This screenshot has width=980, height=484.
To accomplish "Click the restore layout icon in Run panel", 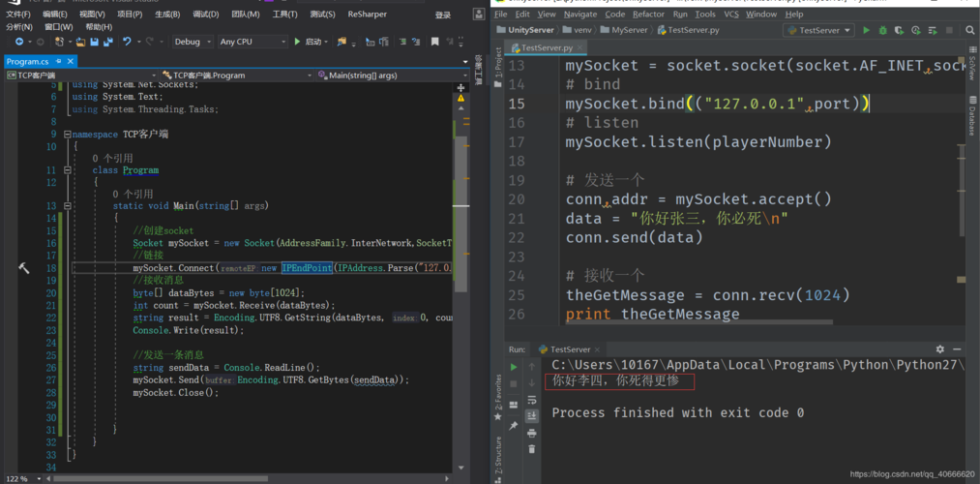I will [x=514, y=405].
